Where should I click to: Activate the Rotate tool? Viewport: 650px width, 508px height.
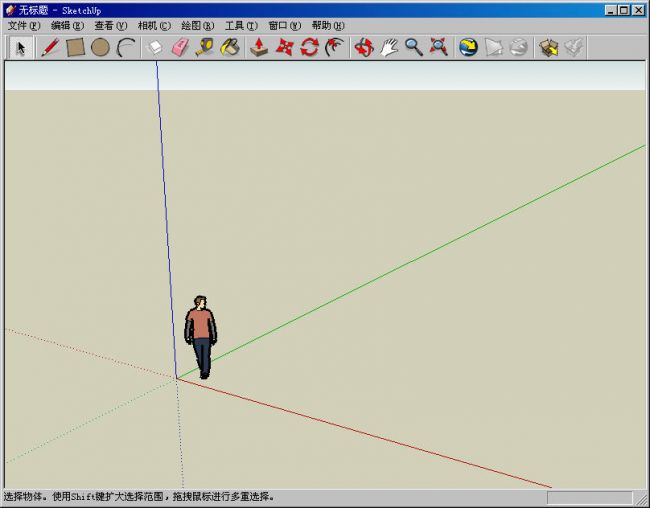click(310, 47)
